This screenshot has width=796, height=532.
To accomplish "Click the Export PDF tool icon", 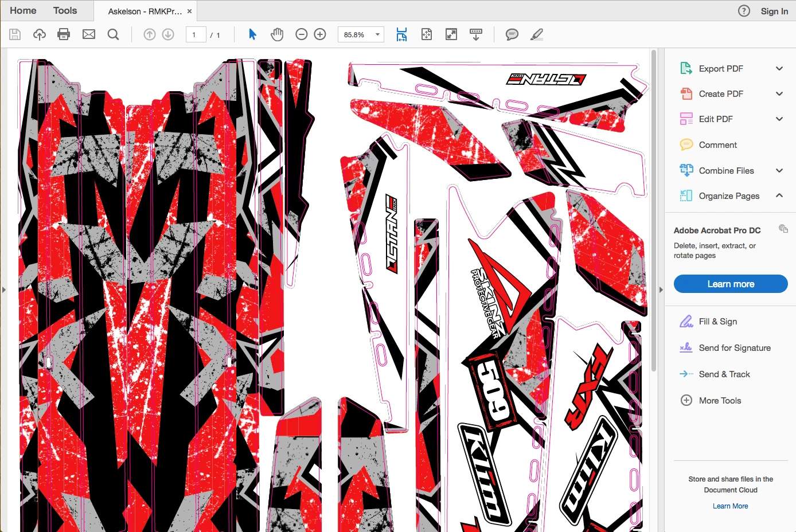I will (686, 68).
